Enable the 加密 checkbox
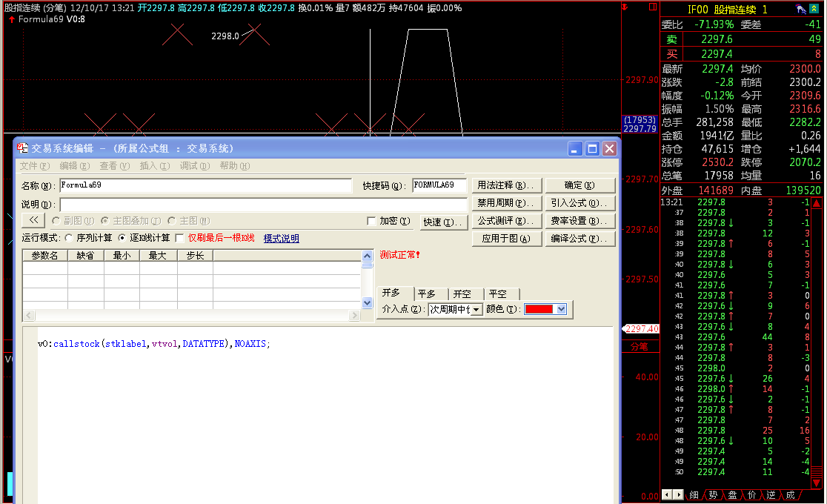Viewport: 827px width, 504px height. point(372,221)
